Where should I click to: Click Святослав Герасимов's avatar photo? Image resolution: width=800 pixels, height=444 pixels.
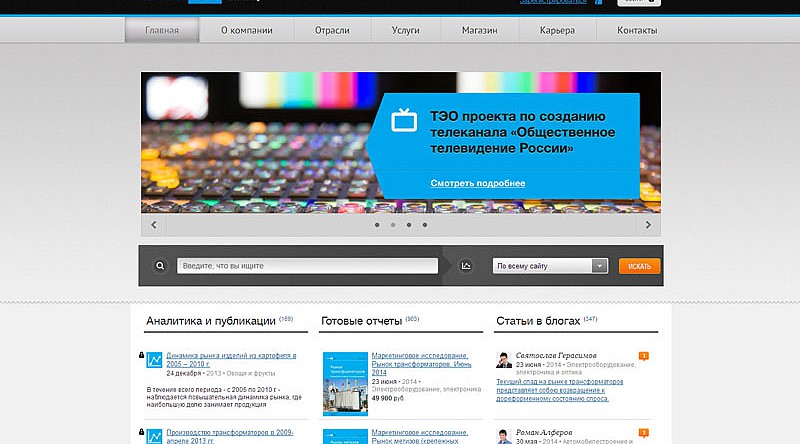505,361
